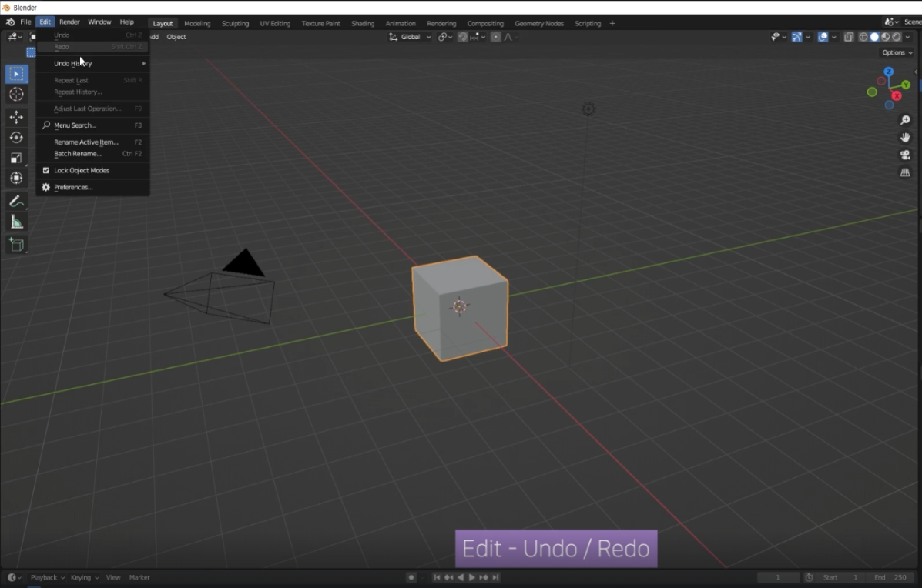
Task: Select the Transform tool
Action: click(x=16, y=178)
